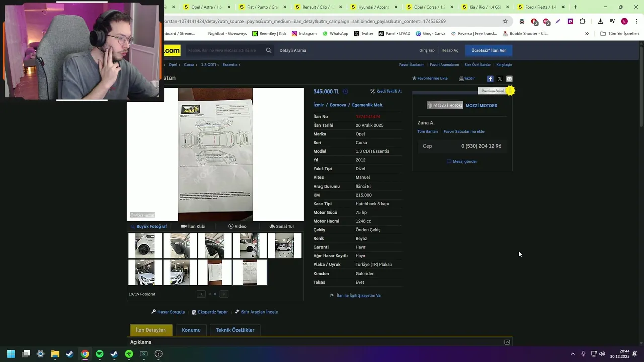Select thumbnail of showroom with checkered floor
This screenshot has width=644, height=362.
284,246
